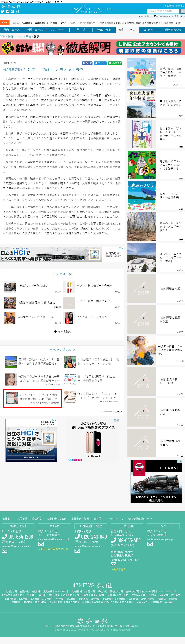The image size is (185, 644).
Task: Click the Google custom search field
Action: click(x=163, y=11)
